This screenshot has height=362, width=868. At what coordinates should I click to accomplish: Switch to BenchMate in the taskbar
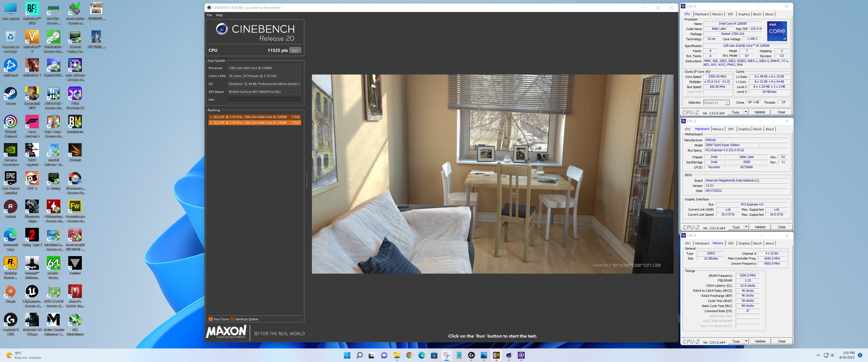pos(496,355)
